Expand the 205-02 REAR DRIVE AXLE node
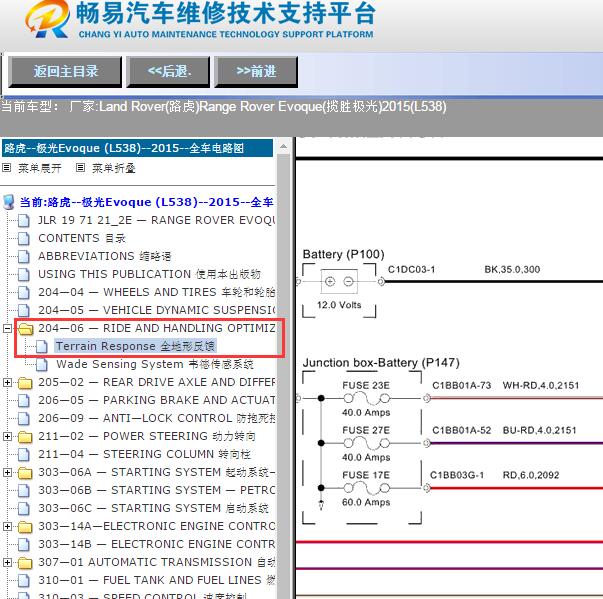The image size is (603, 599). pos(7,383)
